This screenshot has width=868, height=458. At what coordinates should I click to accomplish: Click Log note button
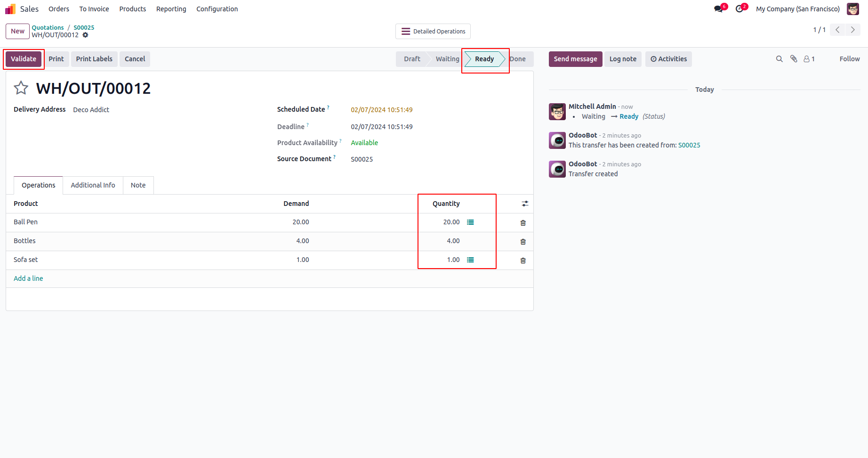coord(623,59)
